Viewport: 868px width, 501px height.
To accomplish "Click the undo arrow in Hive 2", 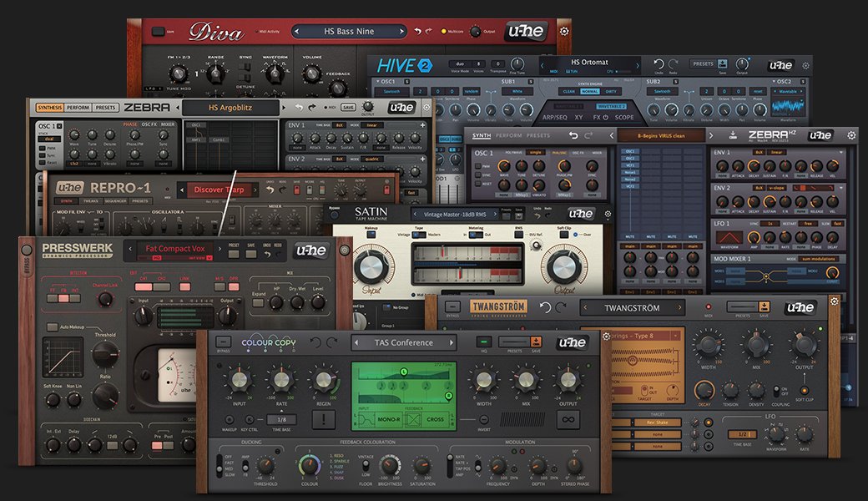I will 659,65.
